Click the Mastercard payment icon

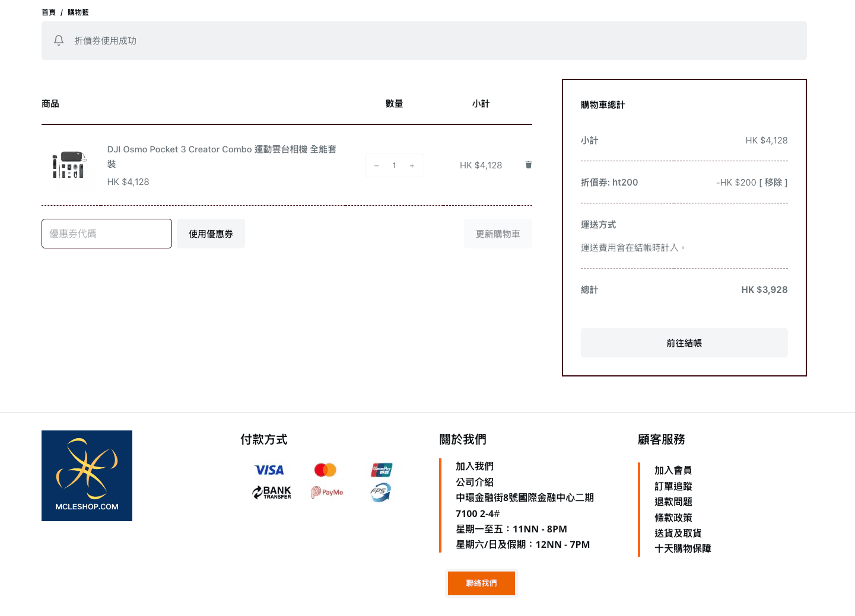325,470
